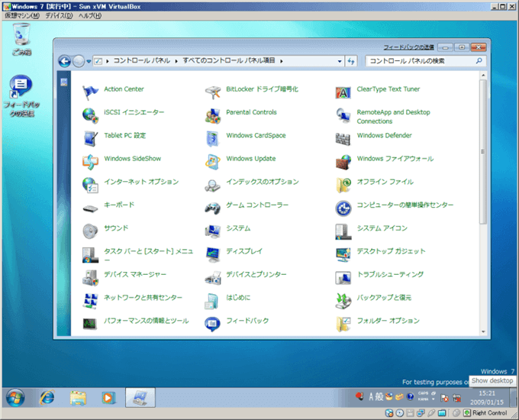This screenshot has height=420, width=519.
Task: Open Internet Explorer from the taskbar
Action: [x=47, y=397]
